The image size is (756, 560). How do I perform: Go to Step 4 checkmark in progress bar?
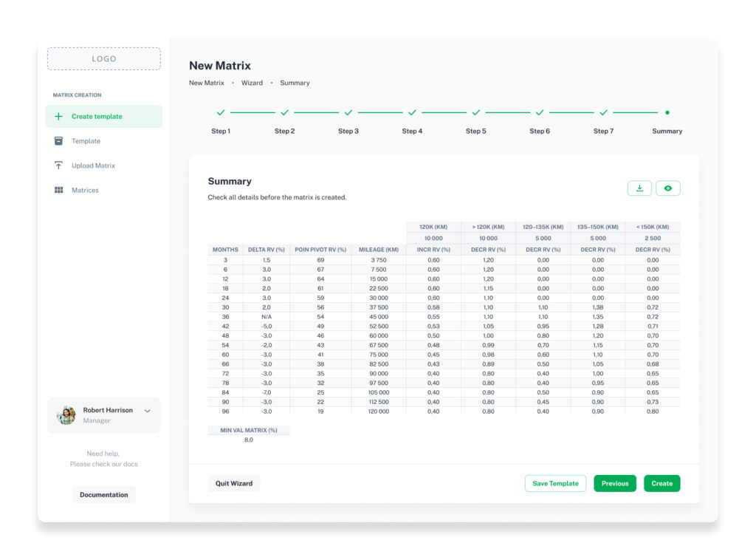pyautogui.click(x=412, y=112)
